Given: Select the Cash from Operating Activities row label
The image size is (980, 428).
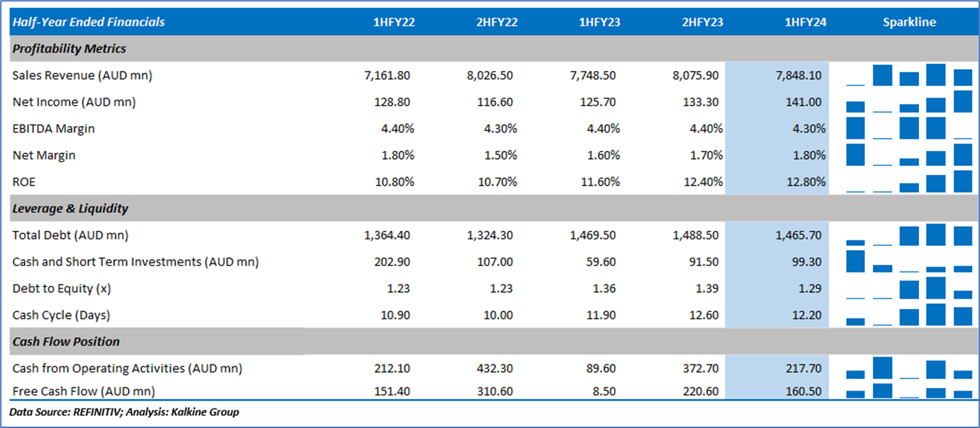Looking at the screenshot, I should [x=127, y=368].
